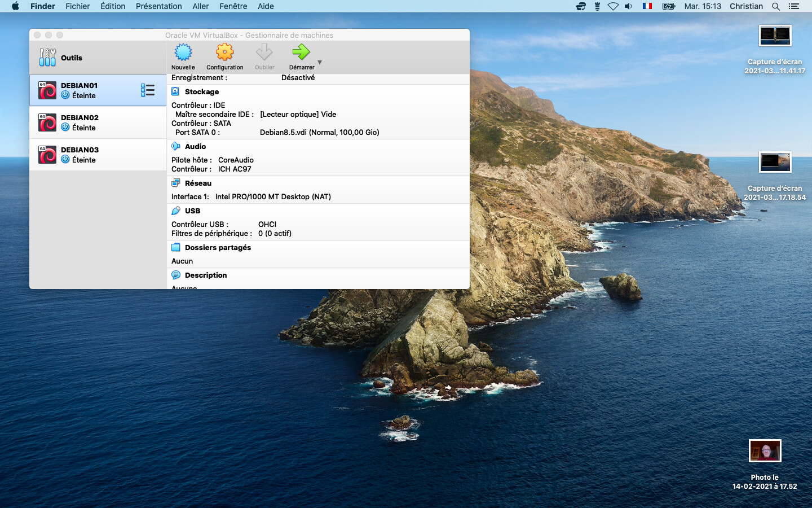
Task: Open the Stockage section header
Action: tap(201, 91)
